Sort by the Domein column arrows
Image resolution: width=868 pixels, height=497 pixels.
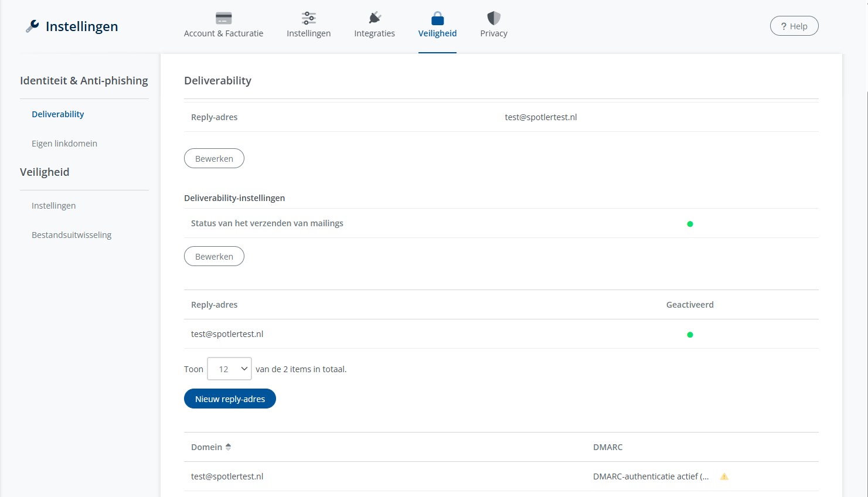click(228, 447)
